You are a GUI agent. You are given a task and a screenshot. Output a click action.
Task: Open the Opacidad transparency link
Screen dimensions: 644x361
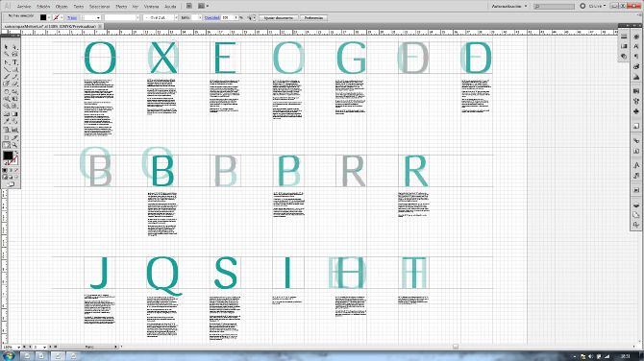(x=211, y=17)
